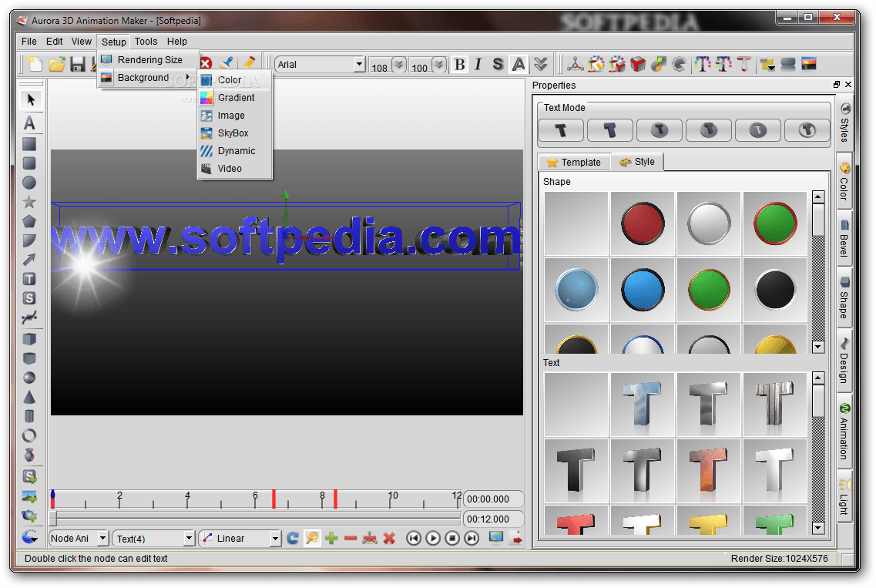
Task: Click the Play button in timeline
Action: [x=433, y=538]
